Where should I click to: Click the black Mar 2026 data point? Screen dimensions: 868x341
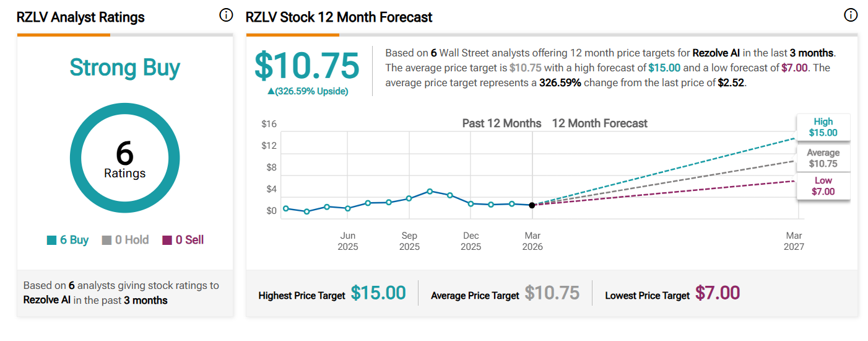pyautogui.click(x=532, y=205)
